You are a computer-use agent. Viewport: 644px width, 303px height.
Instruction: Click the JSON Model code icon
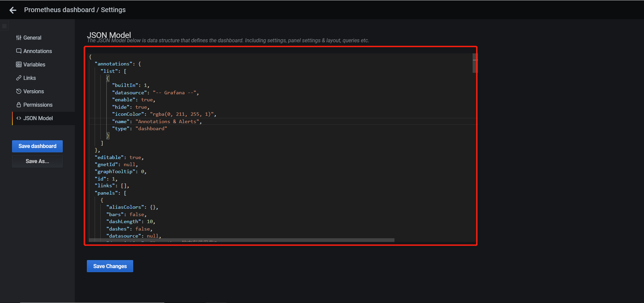pos(19,118)
